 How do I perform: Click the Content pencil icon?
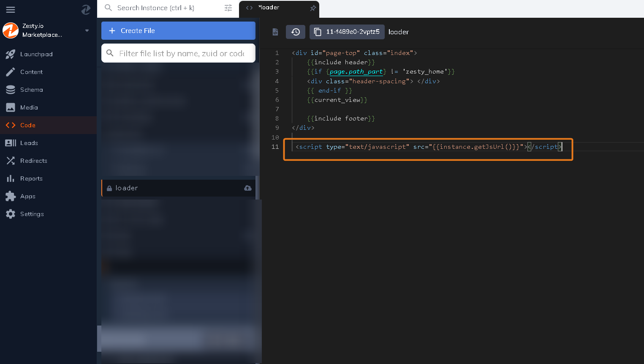[11, 72]
